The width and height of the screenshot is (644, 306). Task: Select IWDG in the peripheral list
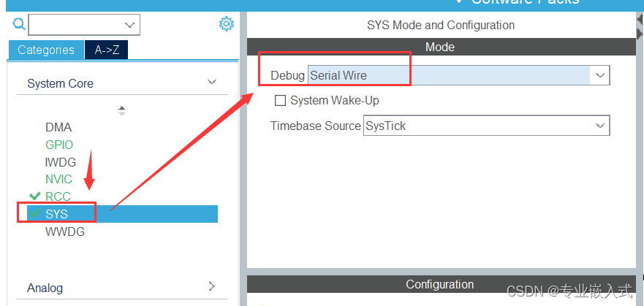pyautogui.click(x=61, y=162)
